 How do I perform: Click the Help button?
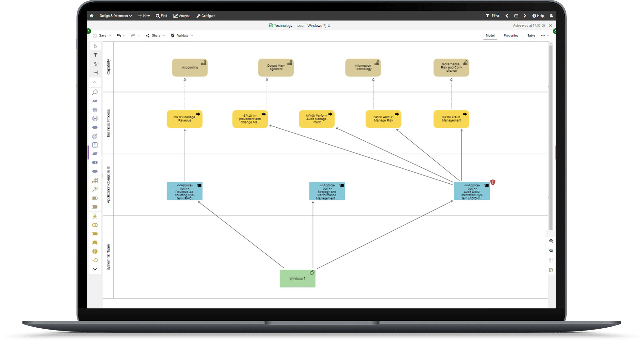538,16
